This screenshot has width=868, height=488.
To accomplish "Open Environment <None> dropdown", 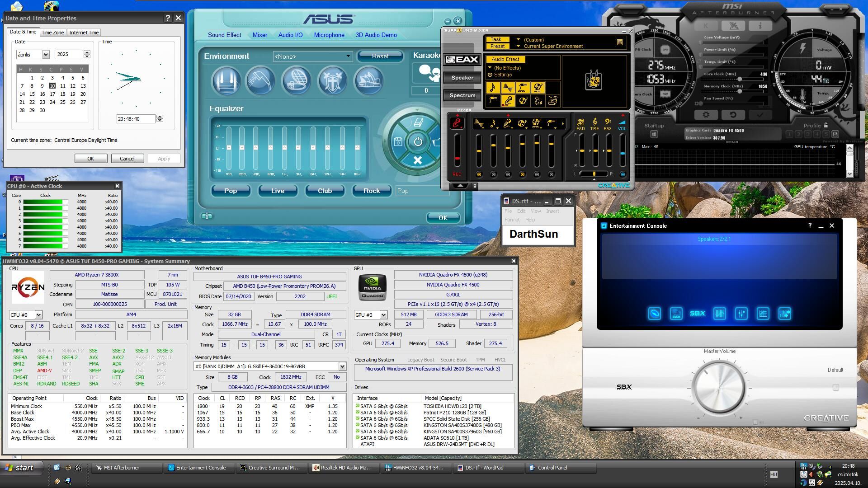I will point(312,56).
